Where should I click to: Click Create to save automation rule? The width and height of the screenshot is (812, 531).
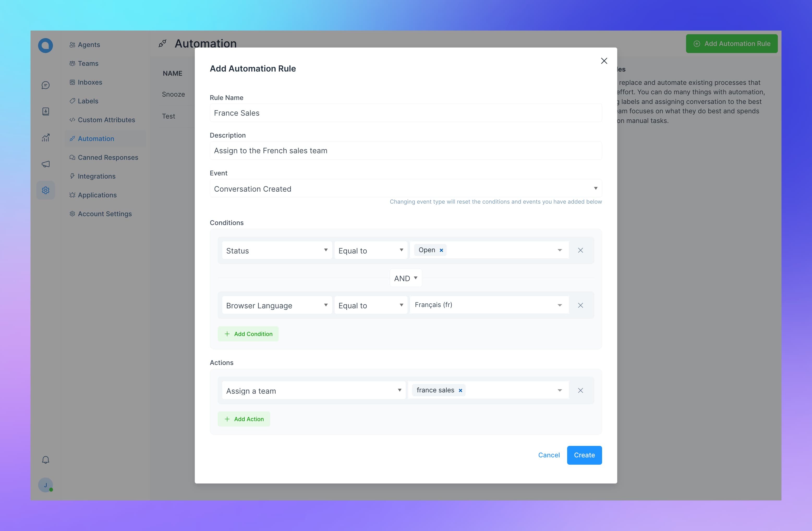point(584,455)
